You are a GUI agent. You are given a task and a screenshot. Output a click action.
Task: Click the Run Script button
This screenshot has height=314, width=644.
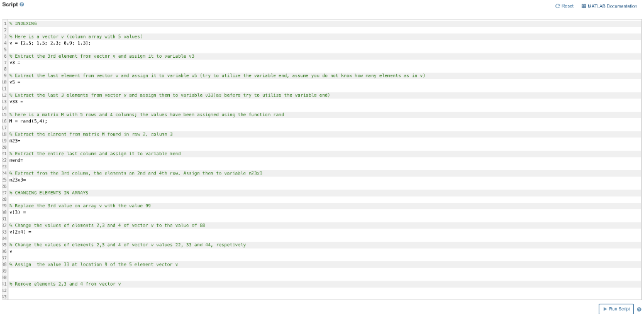pyautogui.click(x=616, y=309)
